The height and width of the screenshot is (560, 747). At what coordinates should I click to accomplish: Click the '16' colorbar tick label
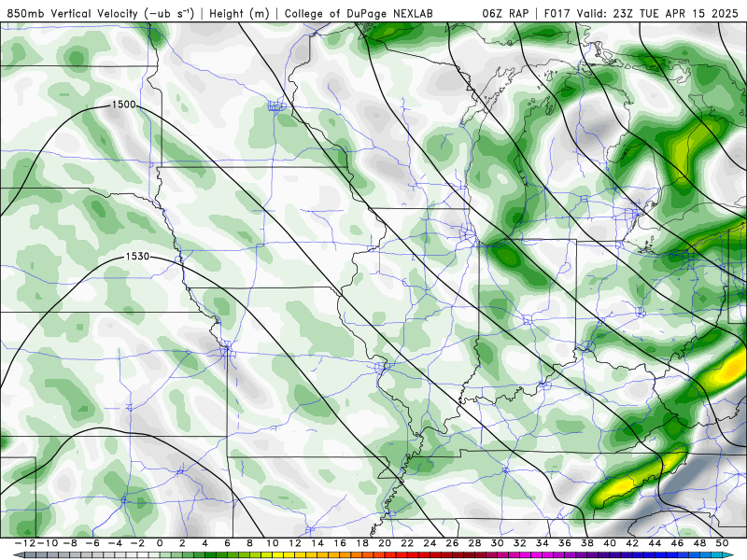[x=340, y=543]
